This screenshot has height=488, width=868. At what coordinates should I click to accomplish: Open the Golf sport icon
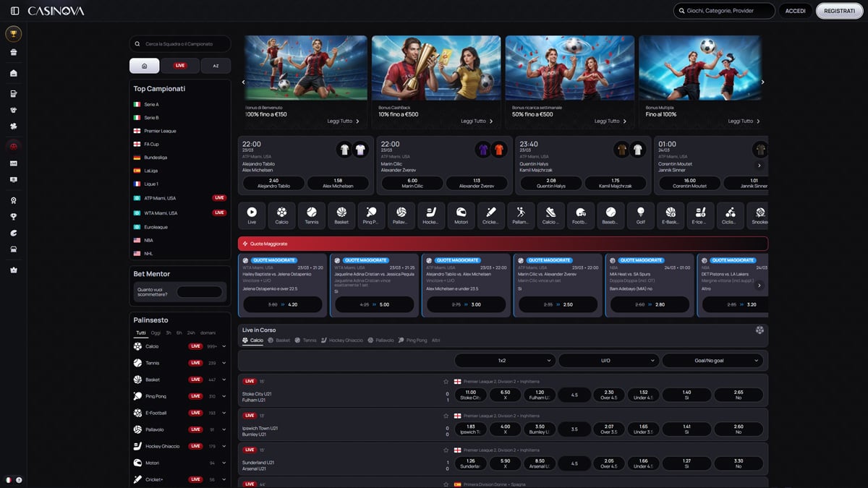click(640, 215)
